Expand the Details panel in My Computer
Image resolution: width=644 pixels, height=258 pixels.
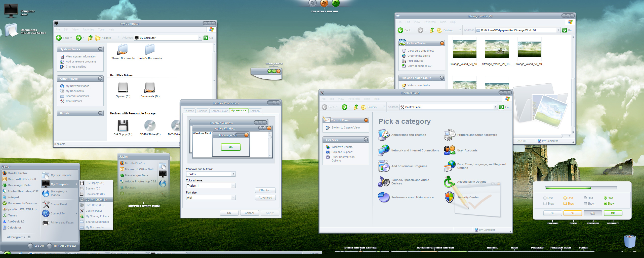tap(100, 113)
